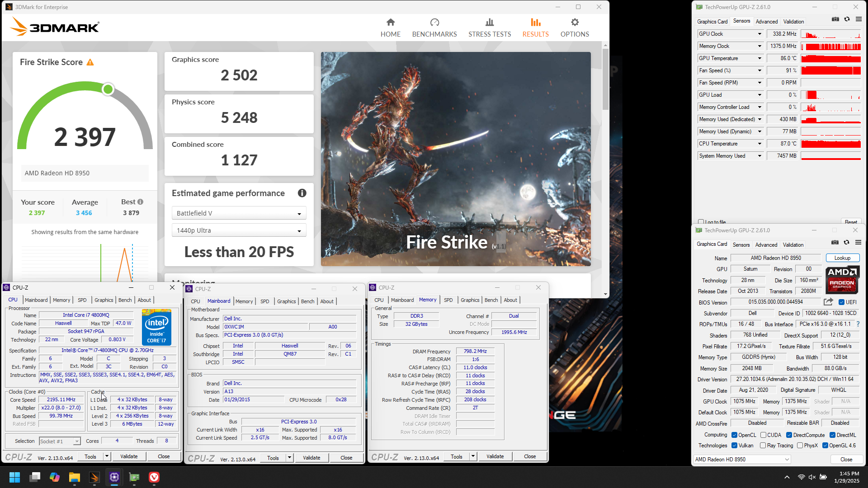Open hamburger menu in GPU-Z Graphics Card window

(x=858, y=243)
